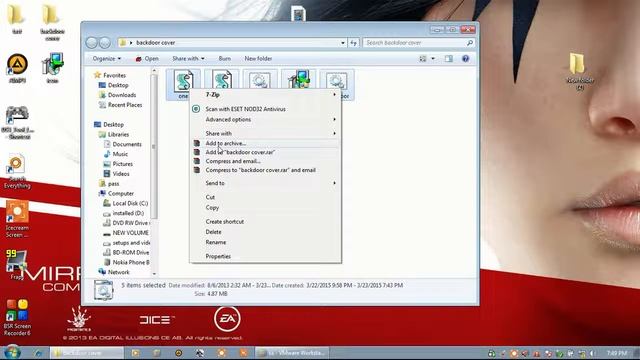This screenshot has width=640, height=360.
Task: Expand the address bar history dropdown
Action: pos(343,42)
